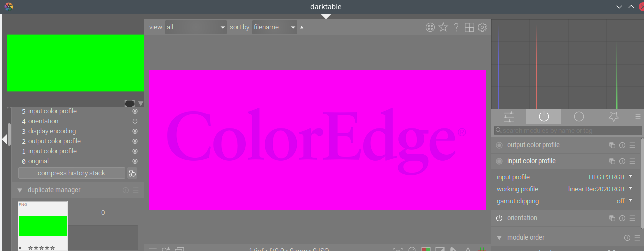This screenshot has width=644, height=251.
Task: Open the grouping toggle icon in top toolbar
Action: pos(430,27)
